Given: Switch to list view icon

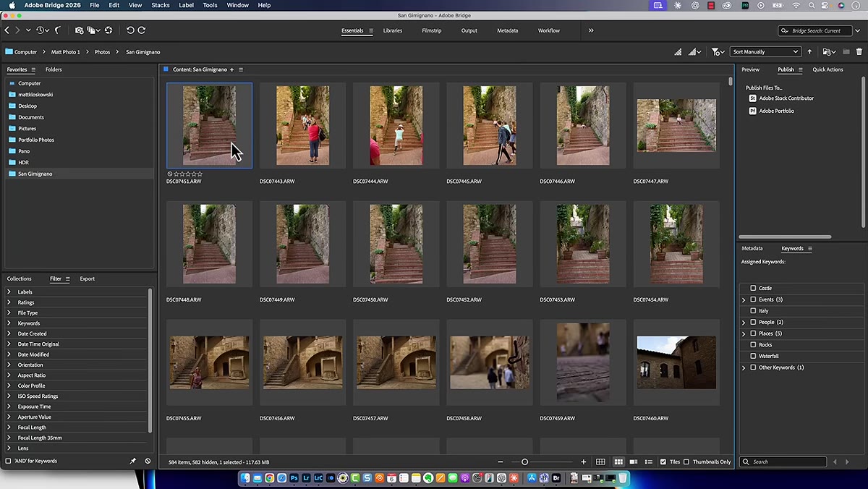Looking at the screenshot, I should pos(649,462).
